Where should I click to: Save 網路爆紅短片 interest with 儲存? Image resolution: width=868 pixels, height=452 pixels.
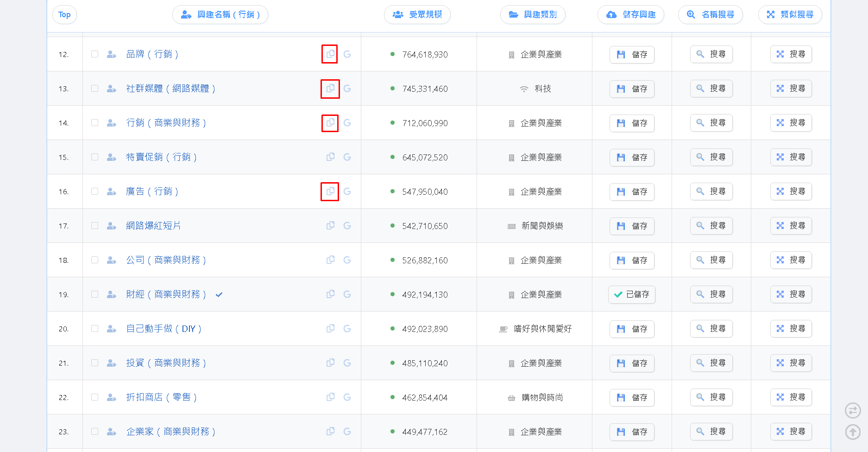tap(632, 226)
